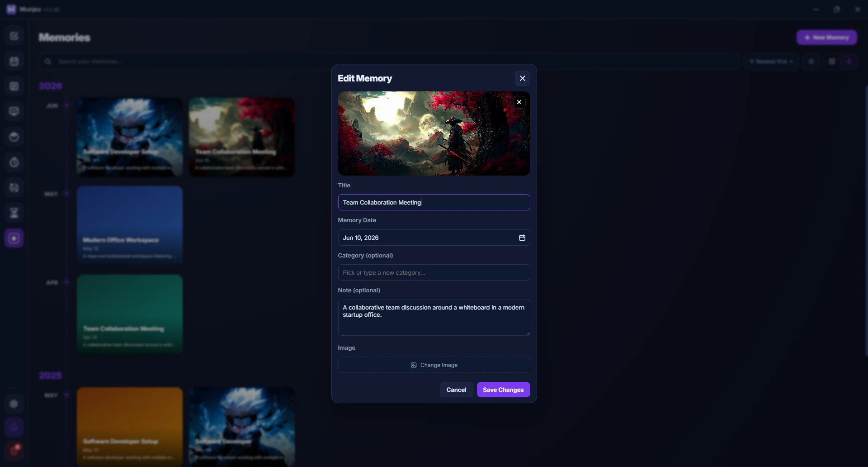The image size is (868, 467).
Task: Click the Change Image picture icon
Action: 413,365
